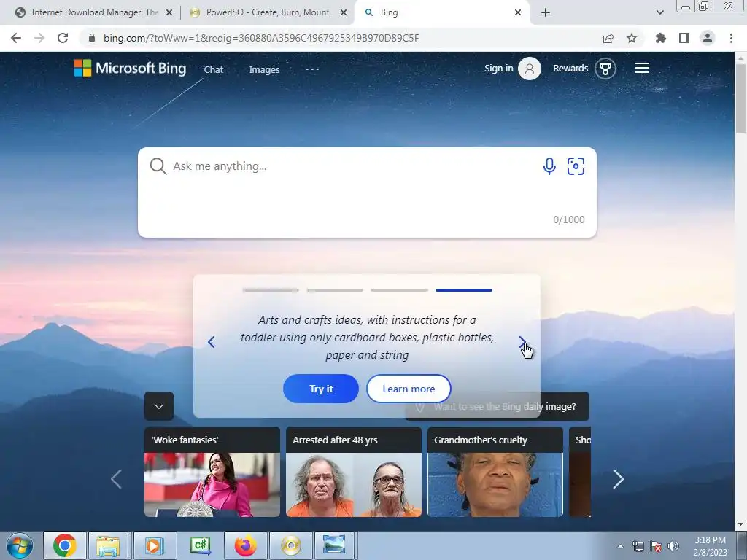
Task: Advance news carousel right arrow
Action: point(618,479)
